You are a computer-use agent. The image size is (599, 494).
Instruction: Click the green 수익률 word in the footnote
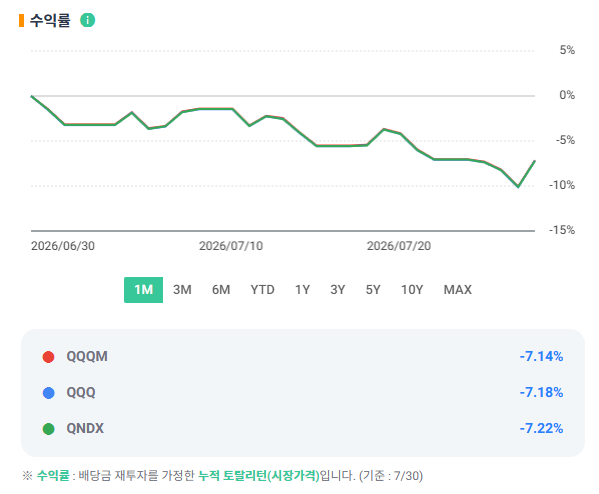tap(53, 476)
